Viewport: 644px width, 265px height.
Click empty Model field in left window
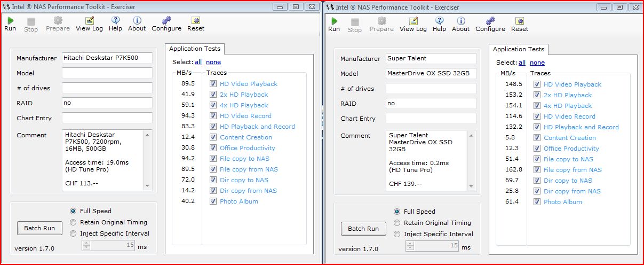pyautogui.click(x=107, y=73)
